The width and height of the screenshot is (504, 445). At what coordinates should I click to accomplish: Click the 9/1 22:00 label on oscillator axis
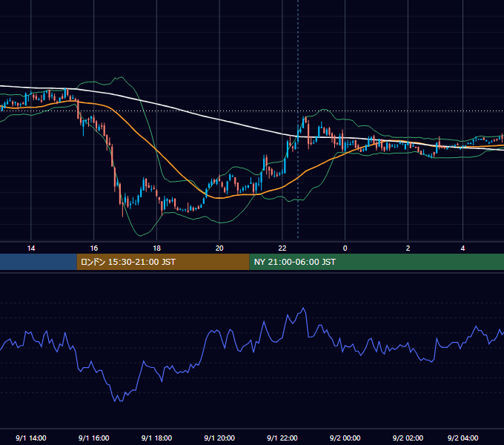click(x=282, y=438)
